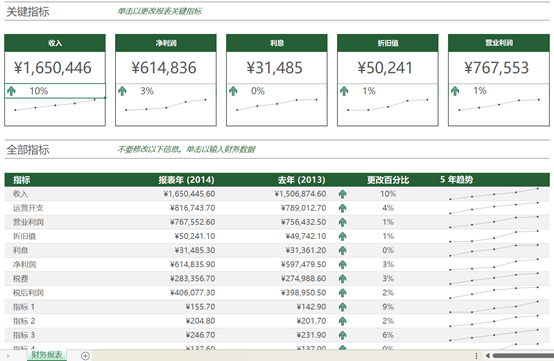This screenshot has width=554, height=361.
Task: Select the cell ¥756,432.50
Action: coord(303,222)
